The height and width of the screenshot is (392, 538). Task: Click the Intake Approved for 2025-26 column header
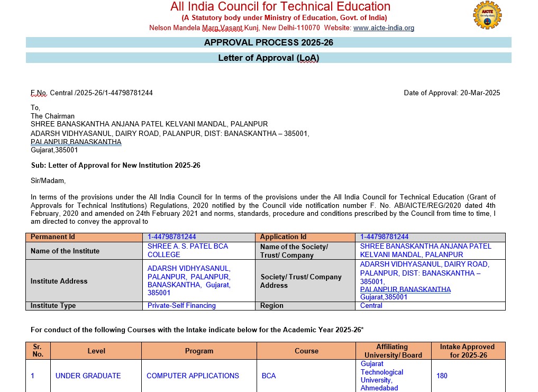(x=467, y=351)
